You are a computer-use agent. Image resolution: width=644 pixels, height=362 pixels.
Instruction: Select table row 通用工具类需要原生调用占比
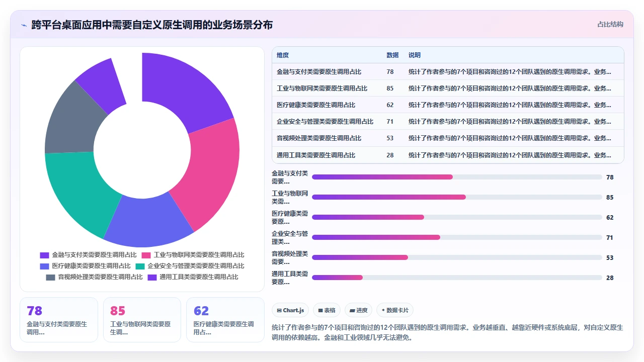[448, 155]
